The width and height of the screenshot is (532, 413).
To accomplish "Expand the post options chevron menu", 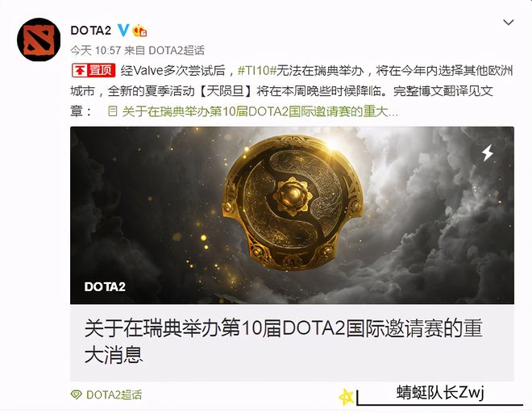I will [509, 23].
